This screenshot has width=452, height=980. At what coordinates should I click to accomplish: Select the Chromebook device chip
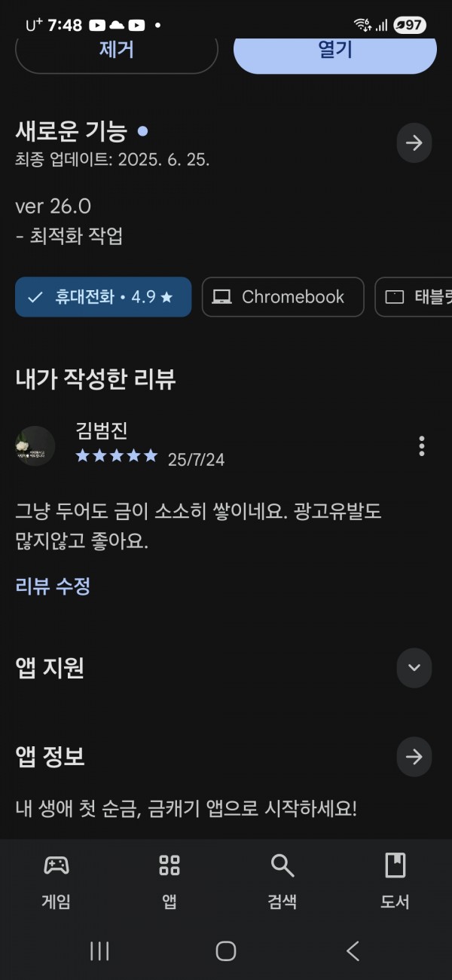point(282,297)
